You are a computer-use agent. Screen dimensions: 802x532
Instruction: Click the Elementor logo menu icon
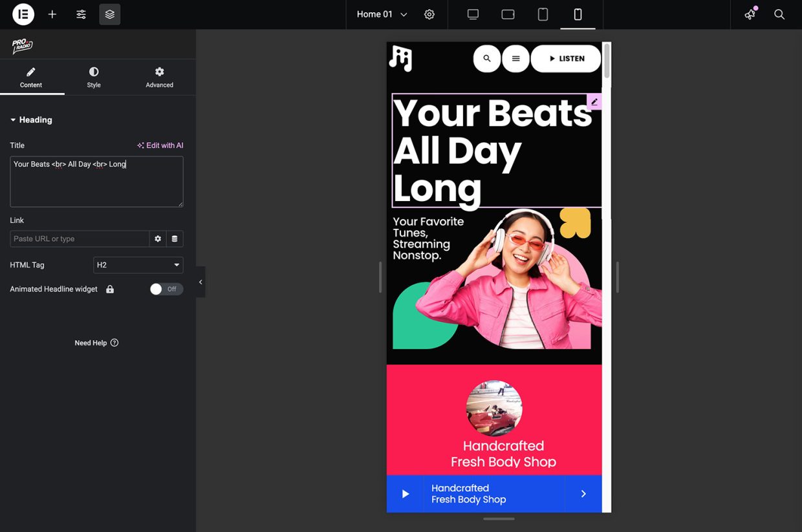(23, 14)
